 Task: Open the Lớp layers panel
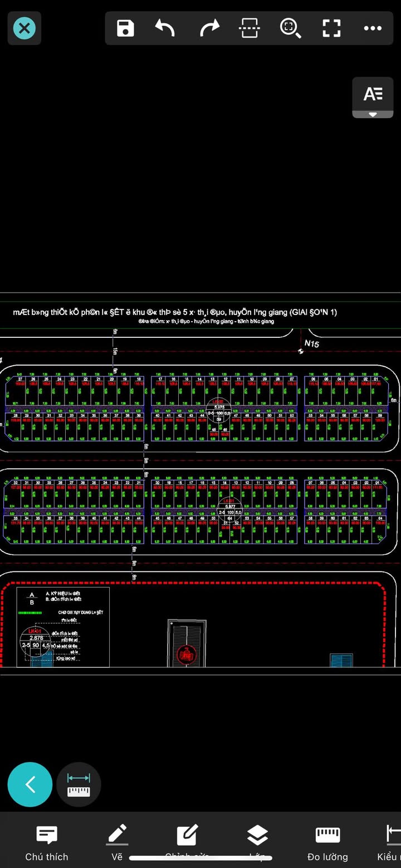coord(257,842)
